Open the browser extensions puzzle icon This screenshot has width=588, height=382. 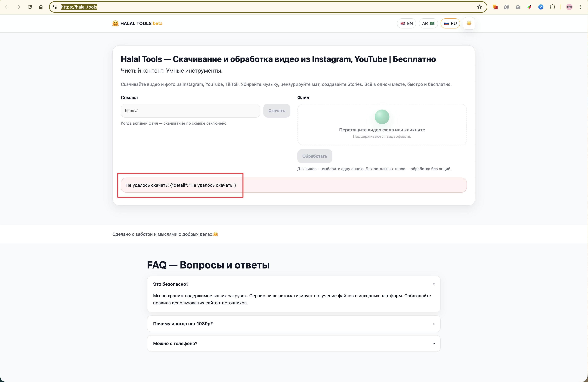pyautogui.click(x=552, y=7)
